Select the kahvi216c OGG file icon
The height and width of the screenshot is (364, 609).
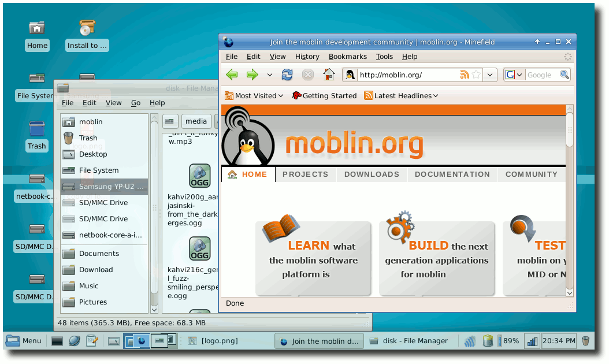tap(200, 248)
